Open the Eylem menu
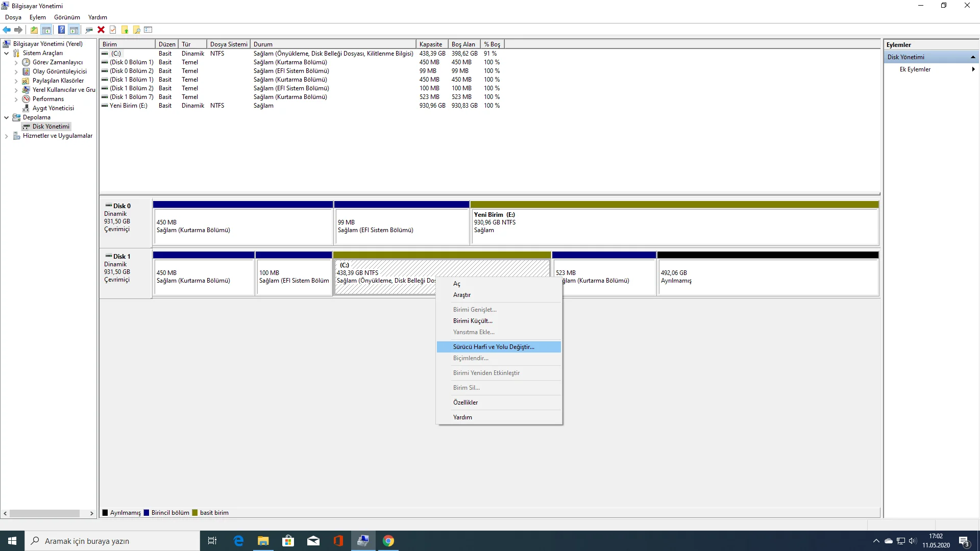980x551 pixels. 37,17
